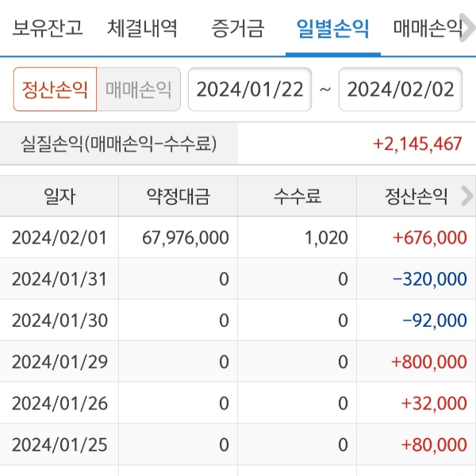Open the 보유잔고 tab
476x476 pixels.
48,29
